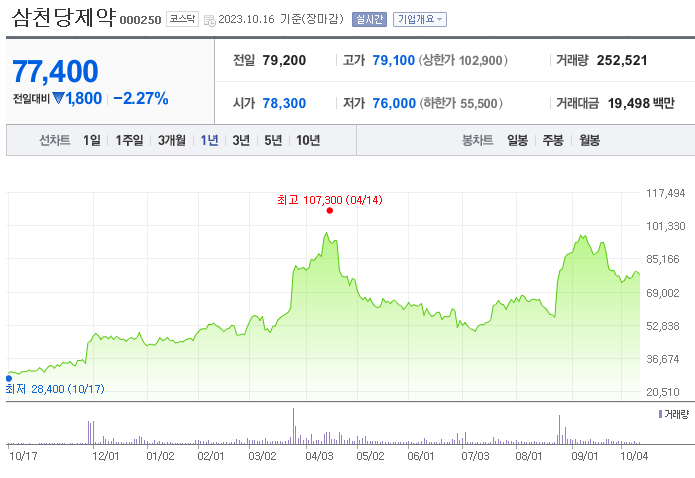Click the 고가 value 79,100
Viewport: 695px width, 478px height.
click(394, 60)
